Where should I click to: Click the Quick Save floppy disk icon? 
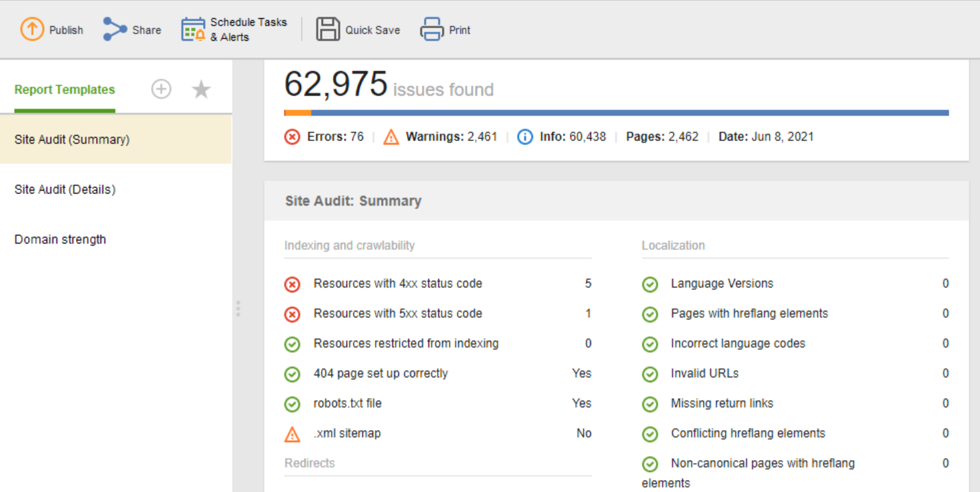point(328,29)
